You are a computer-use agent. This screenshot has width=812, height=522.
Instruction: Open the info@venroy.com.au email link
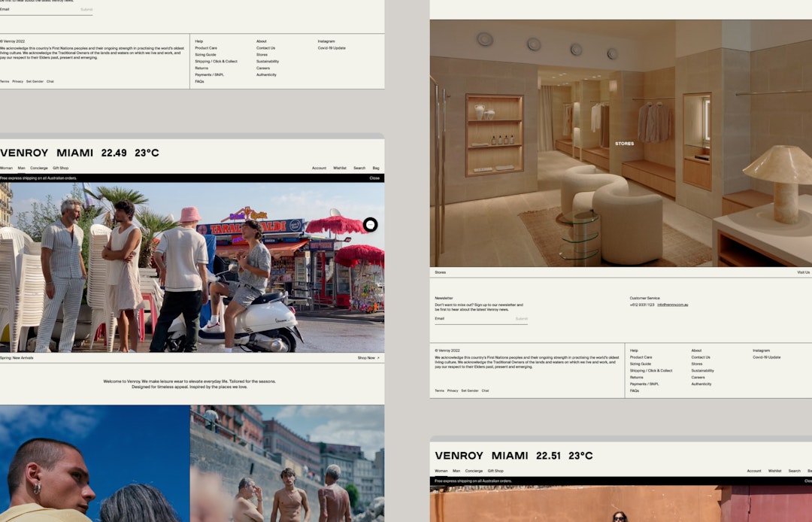[x=672, y=305]
